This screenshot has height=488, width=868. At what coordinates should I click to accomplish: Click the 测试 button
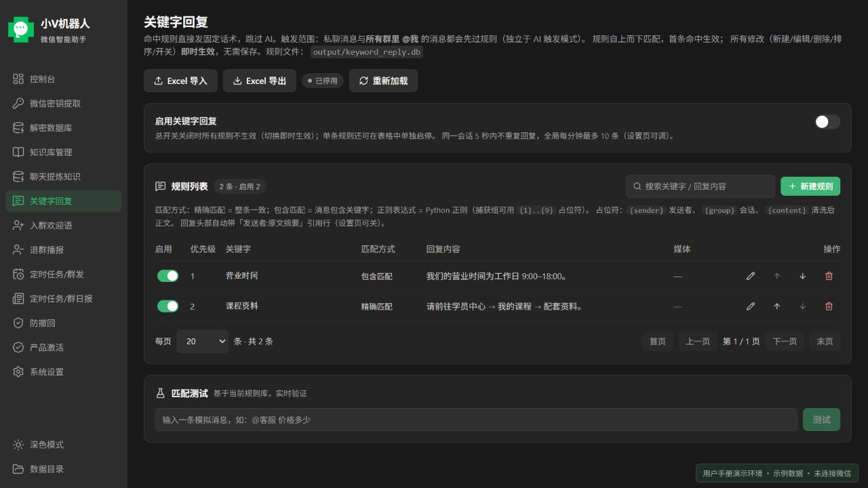[821, 420]
